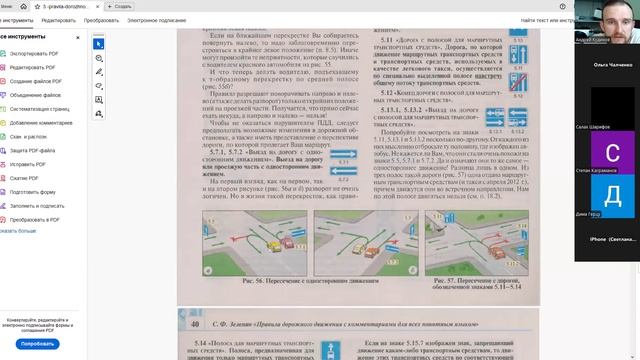Open the Меню menu
This screenshot has height=360, width=640.
point(6,7)
